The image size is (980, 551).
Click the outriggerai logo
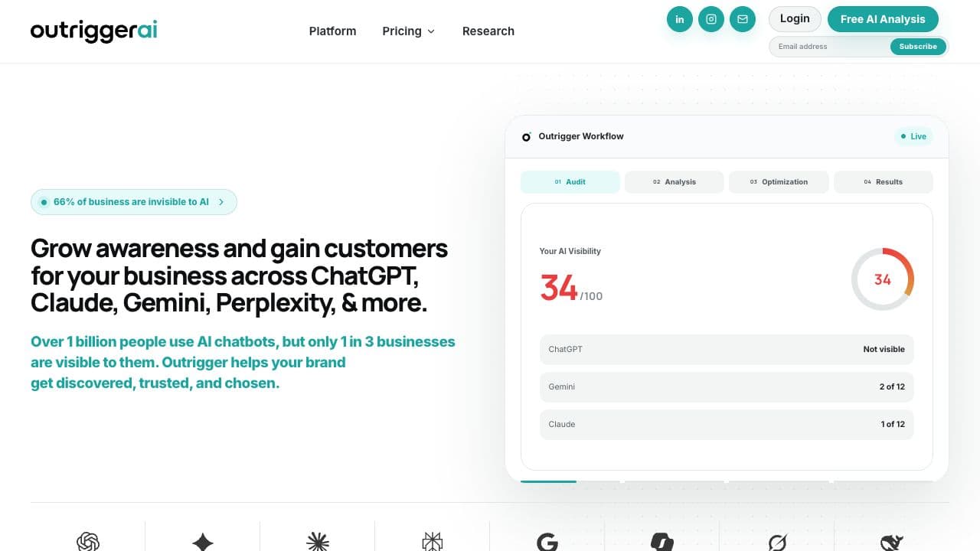93,31
